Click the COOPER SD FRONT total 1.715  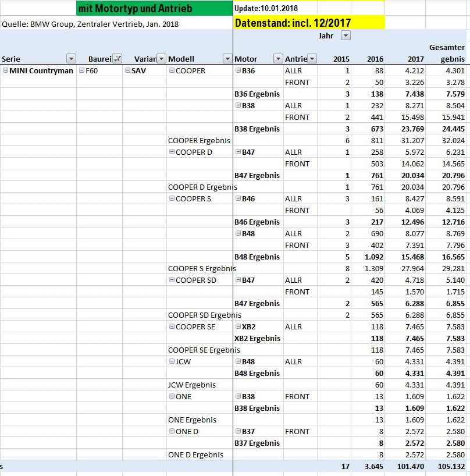[455, 292]
